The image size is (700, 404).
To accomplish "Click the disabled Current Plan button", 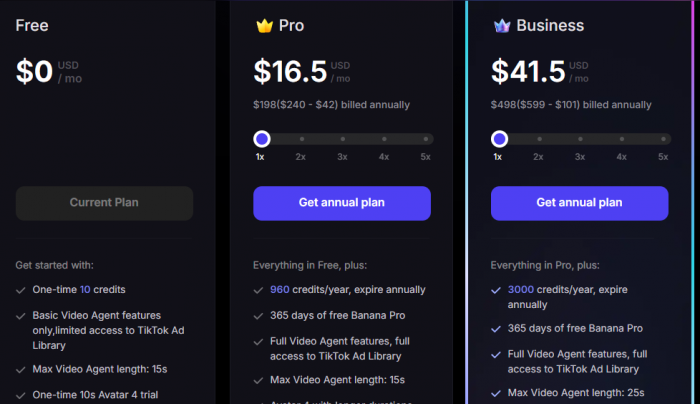I will pos(104,203).
